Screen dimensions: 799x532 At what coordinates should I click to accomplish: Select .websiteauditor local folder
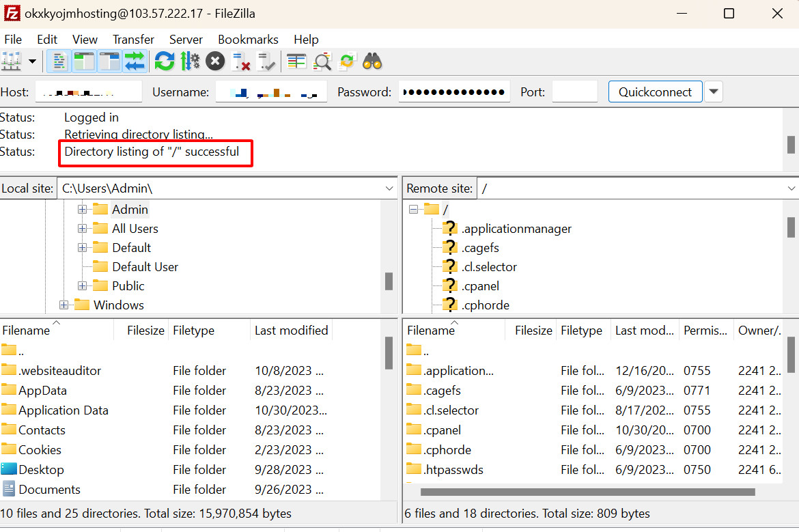point(59,370)
